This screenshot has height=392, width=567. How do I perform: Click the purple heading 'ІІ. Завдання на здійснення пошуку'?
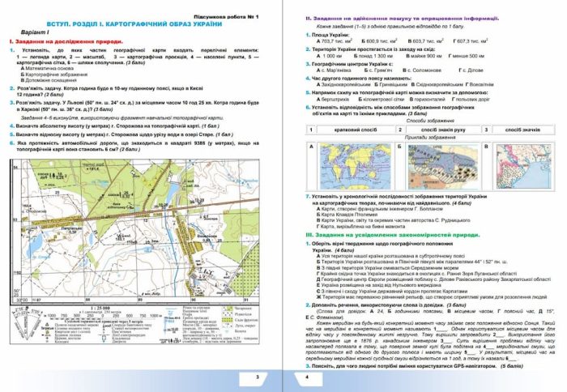pos(402,18)
